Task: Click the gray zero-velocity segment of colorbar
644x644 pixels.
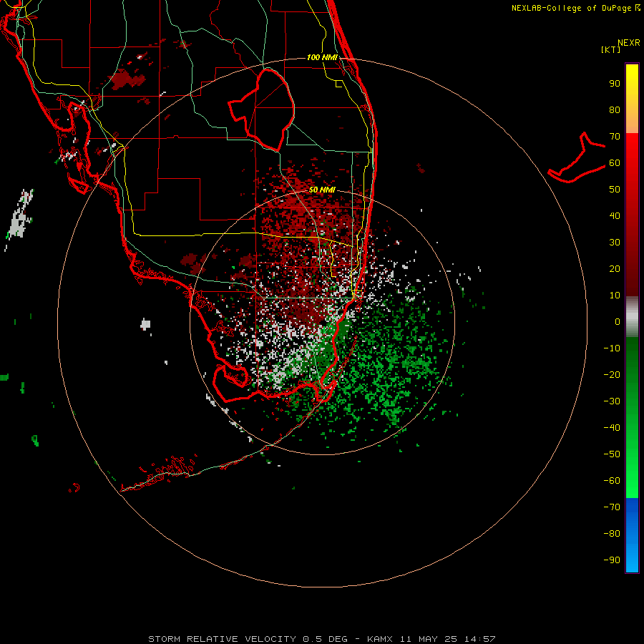Action: 632,317
